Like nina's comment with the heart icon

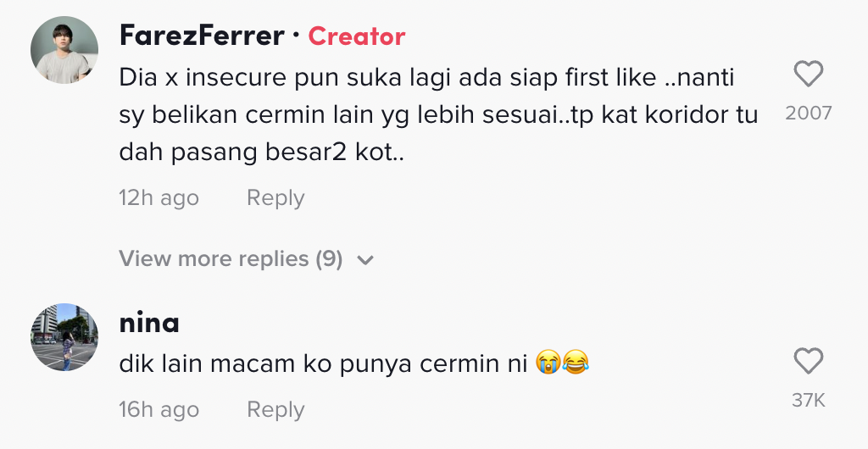point(808,362)
